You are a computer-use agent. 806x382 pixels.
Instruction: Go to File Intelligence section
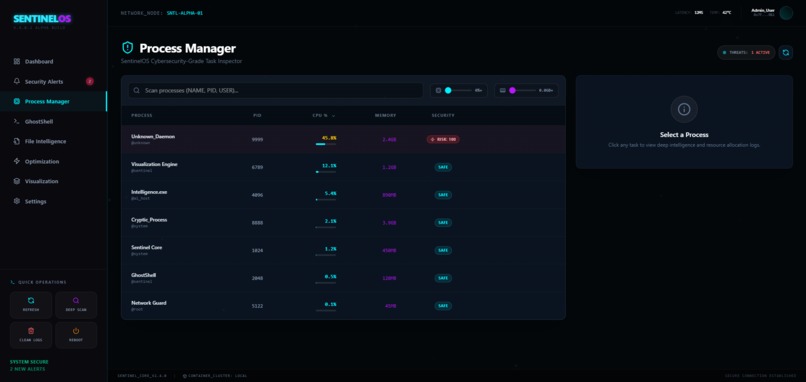pyautogui.click(x=53, y=141)
